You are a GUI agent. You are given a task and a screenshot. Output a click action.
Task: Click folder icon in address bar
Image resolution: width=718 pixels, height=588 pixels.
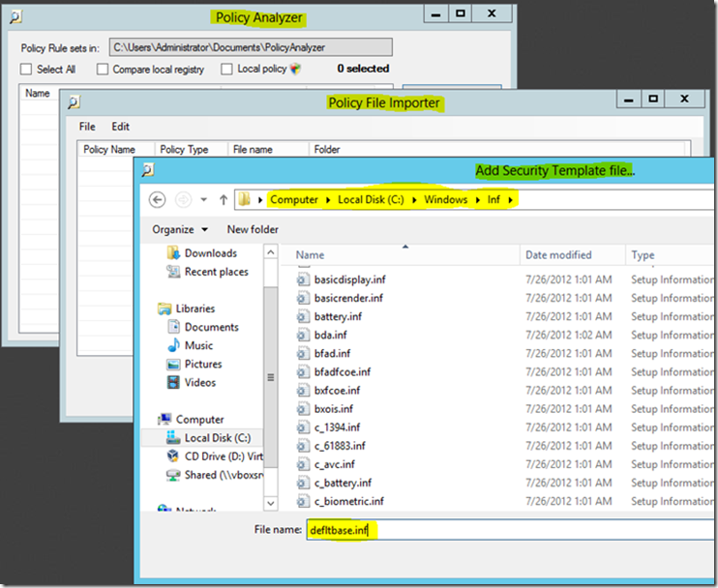[x=245, y=199]
